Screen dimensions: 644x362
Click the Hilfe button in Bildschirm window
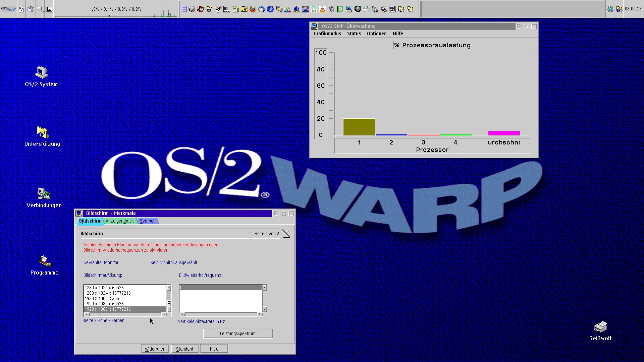click(214, 349)
